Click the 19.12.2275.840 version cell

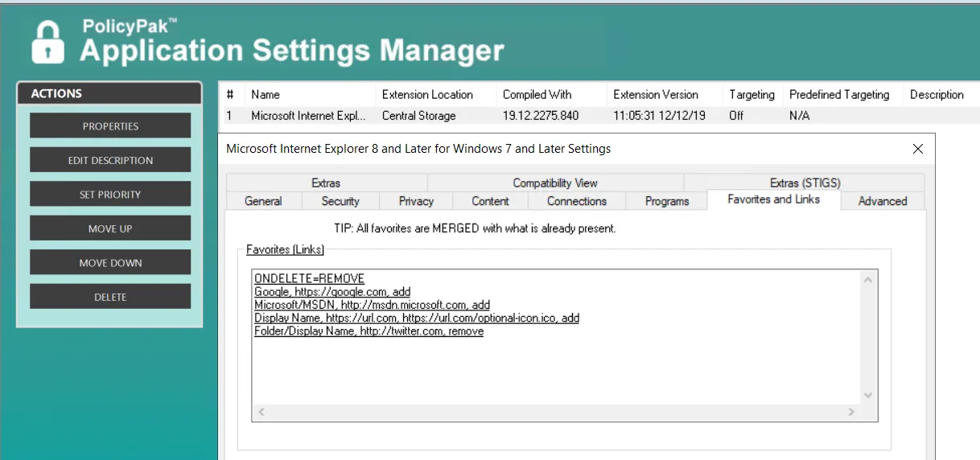pos(541,116)
